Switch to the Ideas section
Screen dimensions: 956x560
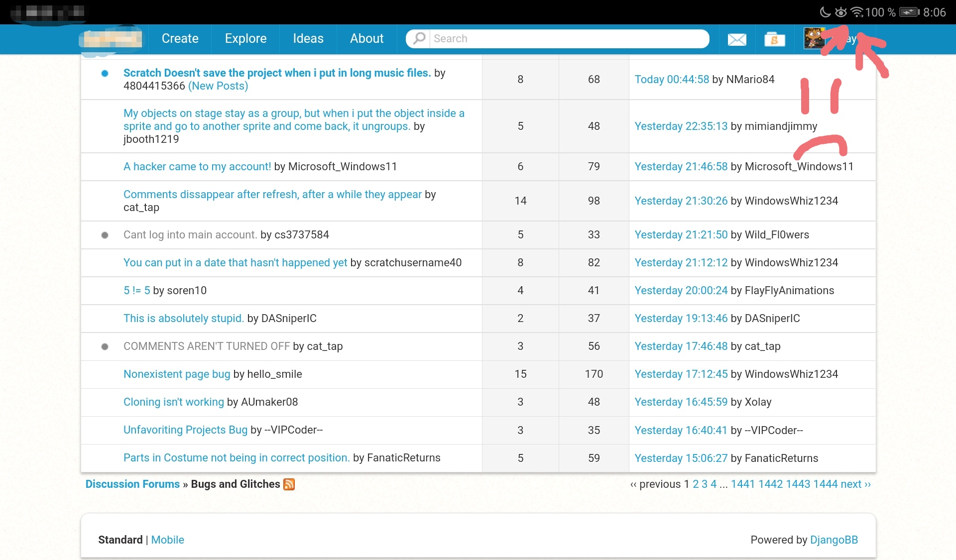308,38
